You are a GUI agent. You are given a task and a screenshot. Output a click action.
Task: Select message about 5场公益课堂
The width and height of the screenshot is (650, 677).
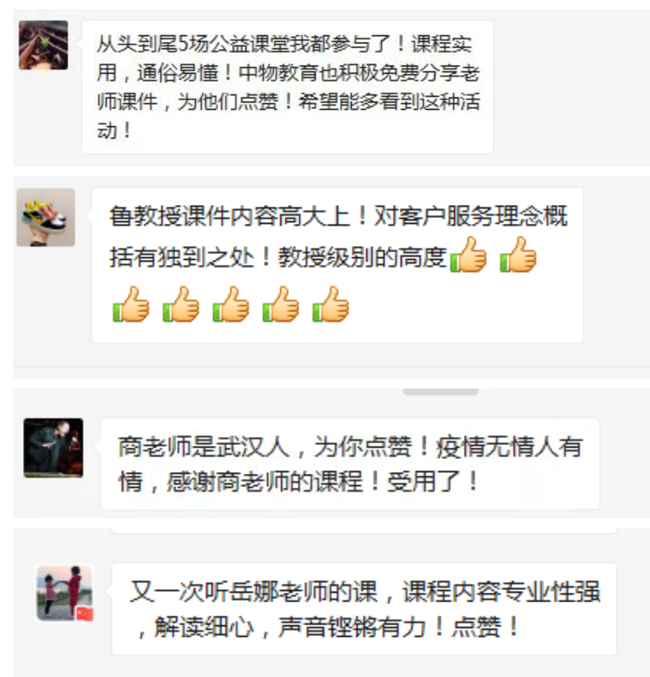click(x=288, y=87)
